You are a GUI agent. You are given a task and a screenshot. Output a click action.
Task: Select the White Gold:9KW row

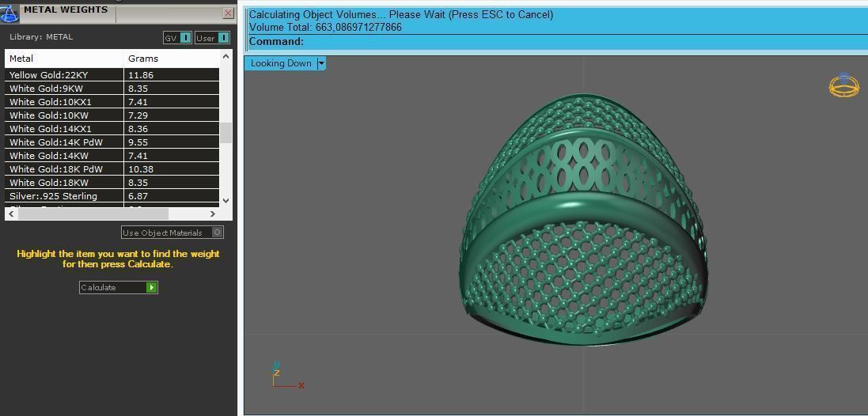(x=112, y=89)
